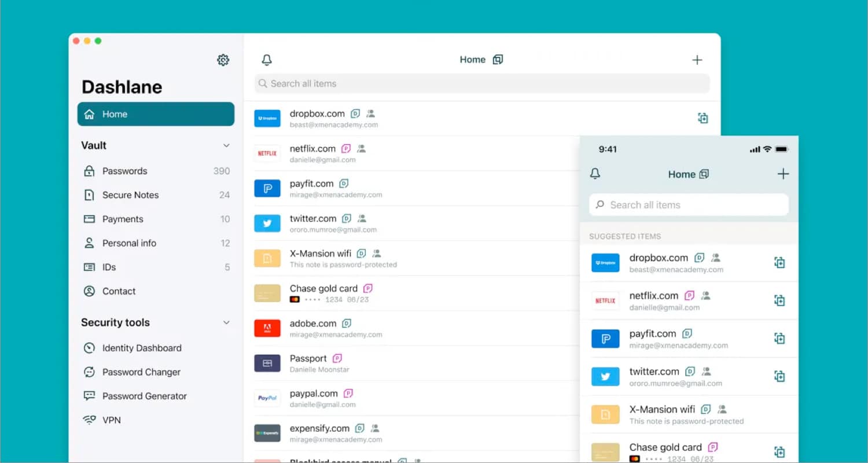
Task: Open Secure Notes section
Action: (x=156, y=195)
